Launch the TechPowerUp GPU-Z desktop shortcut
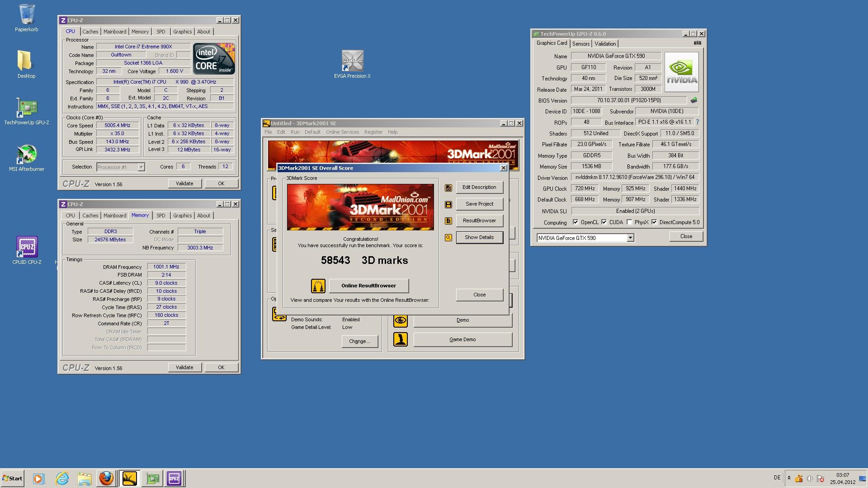Image resolution: width=868 pixels, height=488 pixels. click(x=27, y=111)
